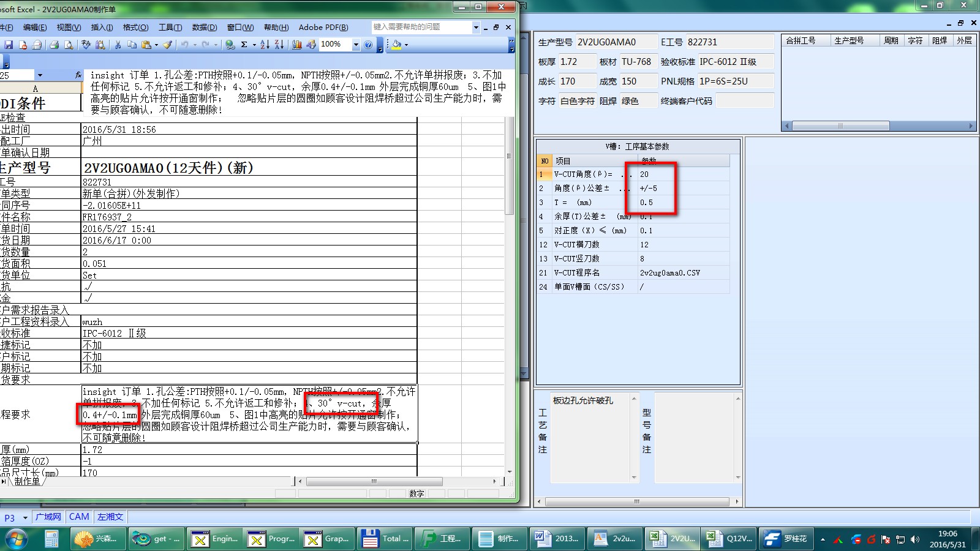The height and width of the screenshot is (551, 980).
Task: Click the 阻焊 column header in list
Action: coord(940,40)
